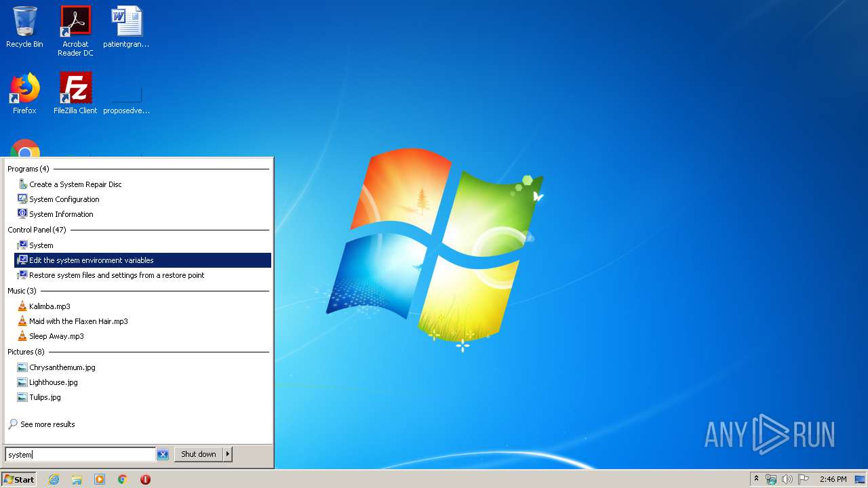Show hidden system tray icons

pos(756,479)
